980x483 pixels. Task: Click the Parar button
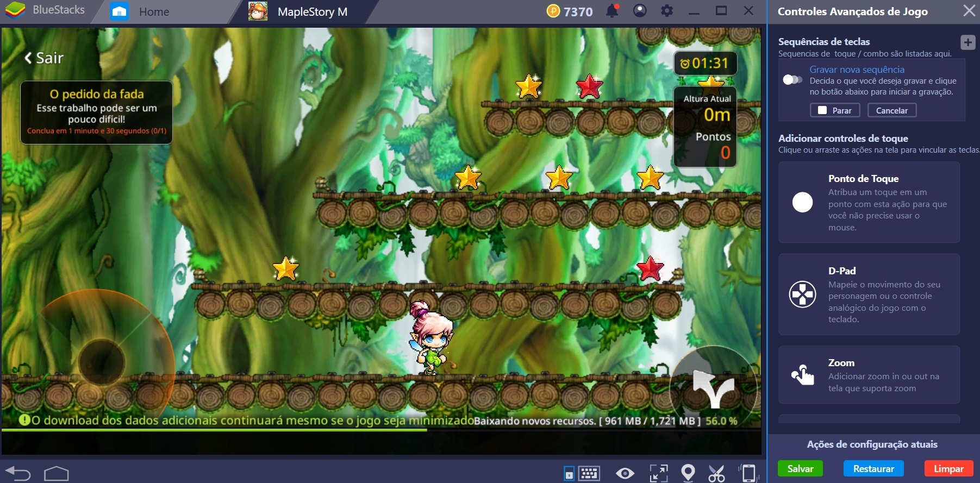tap(835, 110)
